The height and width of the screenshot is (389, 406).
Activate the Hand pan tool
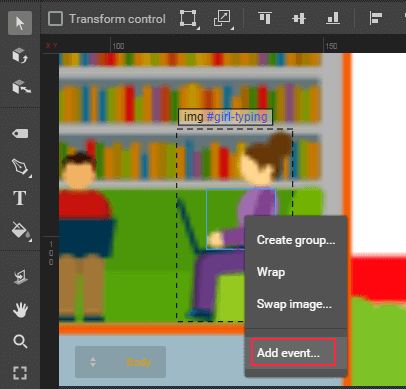coord(20,310)
